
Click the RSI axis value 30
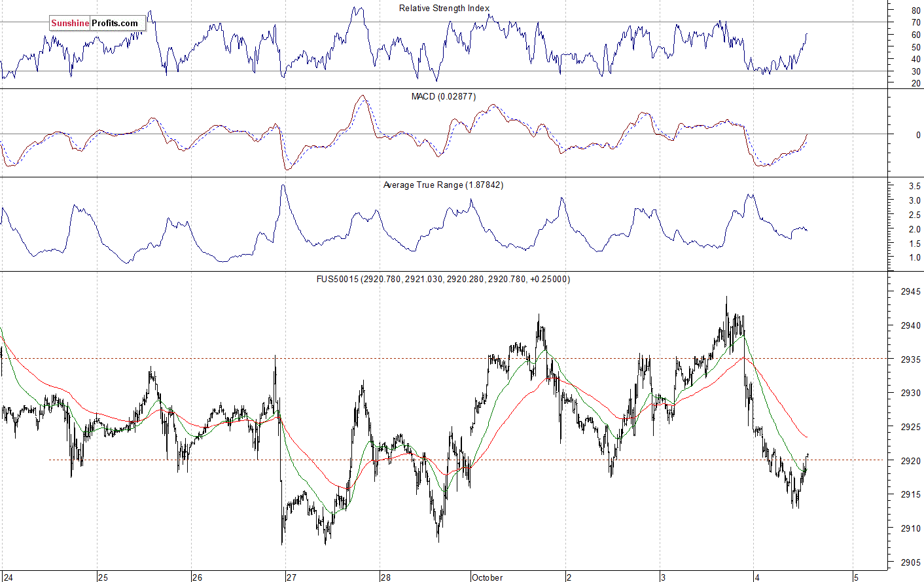pos(915,71)
